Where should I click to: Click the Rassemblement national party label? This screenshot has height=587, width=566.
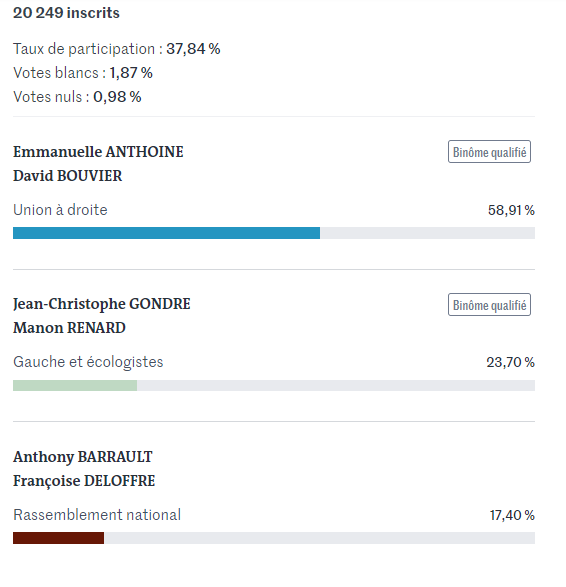pyautogui.click(x=97, y=515)
